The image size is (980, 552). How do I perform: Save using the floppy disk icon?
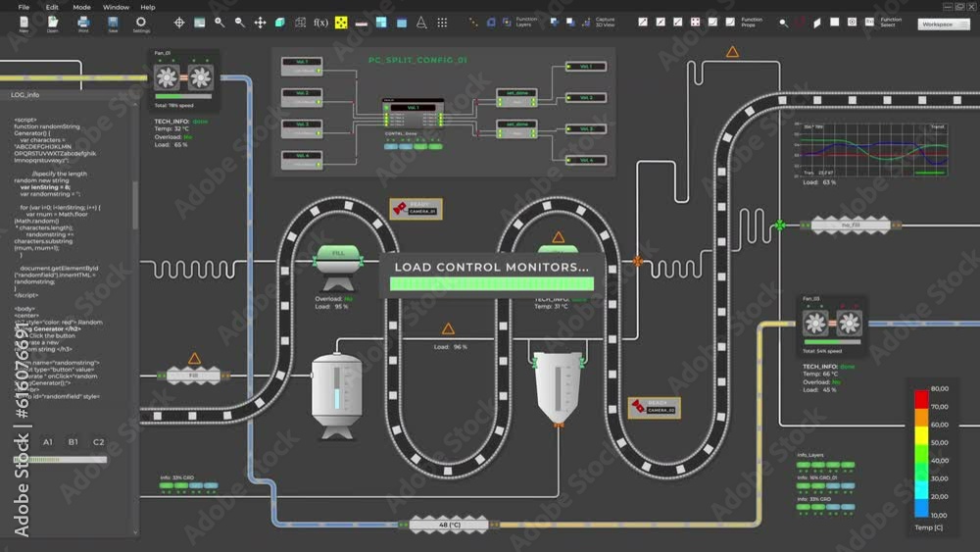[113, 23]
